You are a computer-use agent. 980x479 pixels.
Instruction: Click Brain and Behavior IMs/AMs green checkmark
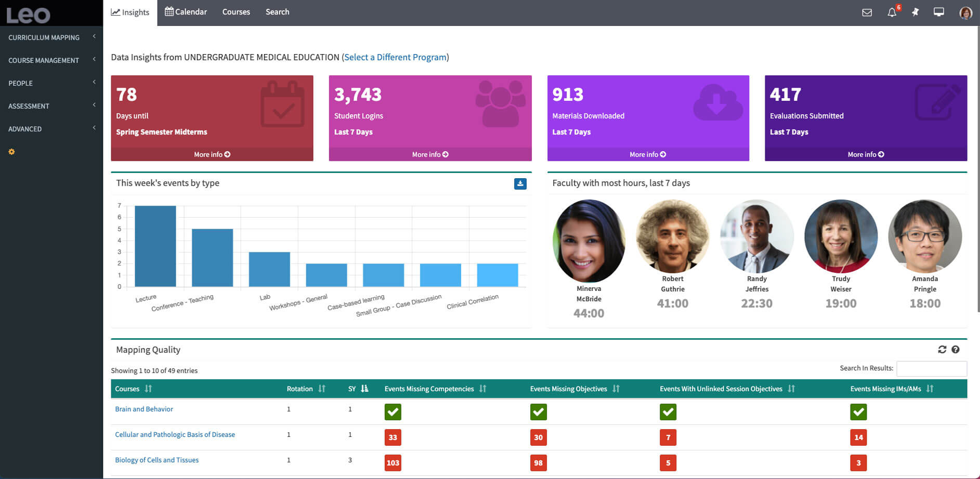[x=858, y=412]
